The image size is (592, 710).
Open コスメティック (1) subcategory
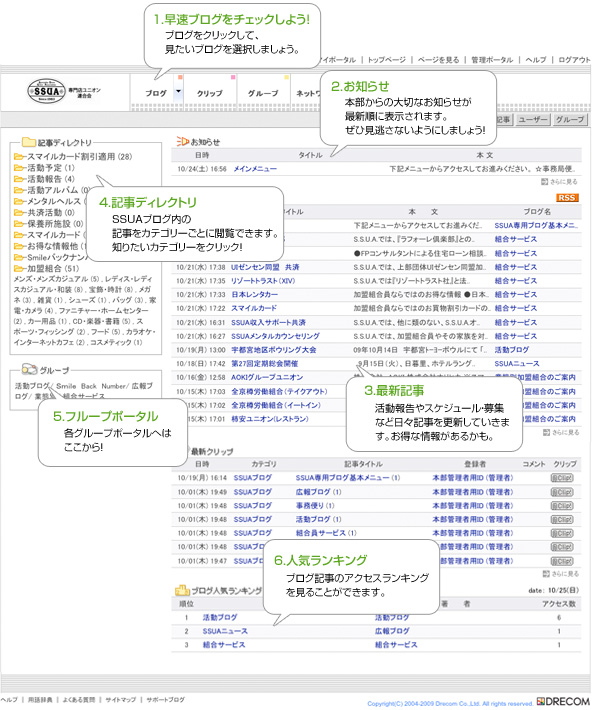(116, 342)
